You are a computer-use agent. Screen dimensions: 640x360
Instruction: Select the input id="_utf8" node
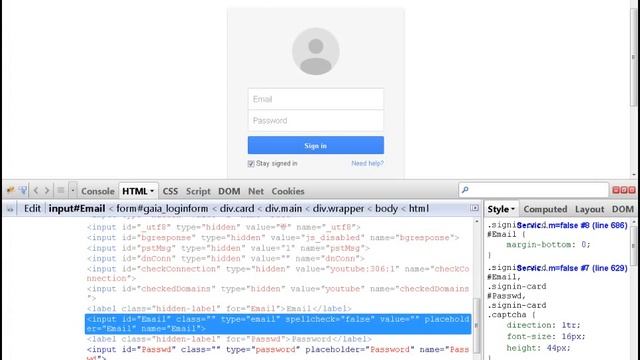(x=223, y=227)
